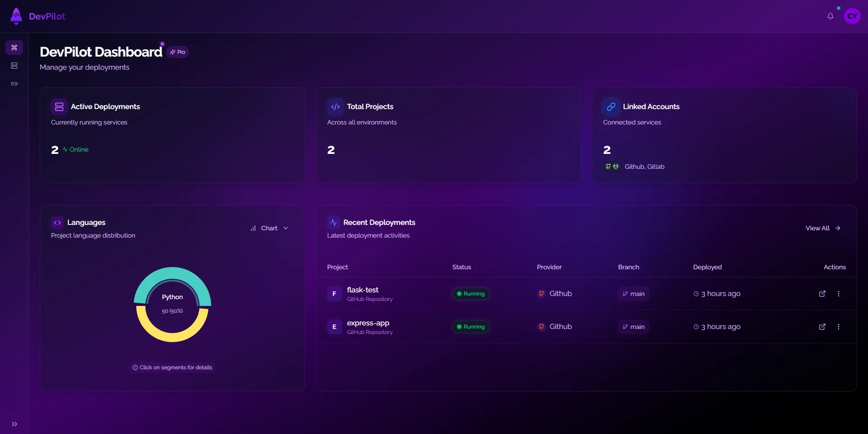Click the Total Projects code icon

335,106
